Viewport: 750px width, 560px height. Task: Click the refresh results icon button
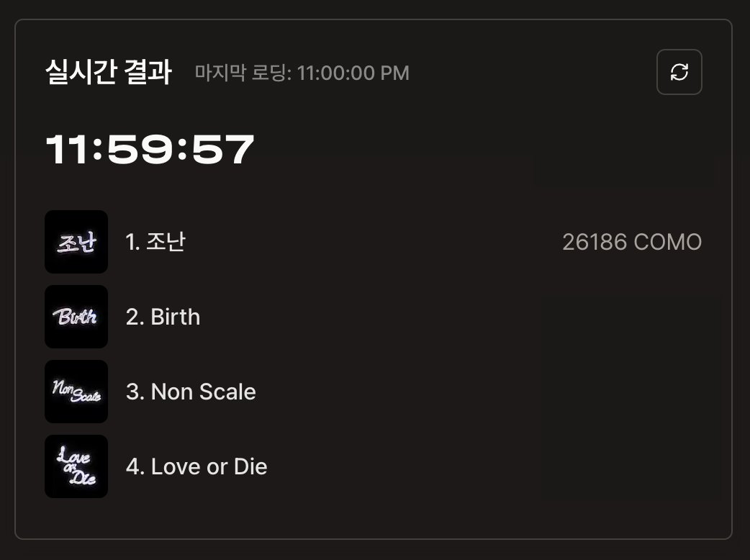pyautogui.click(x=679, y=72)
